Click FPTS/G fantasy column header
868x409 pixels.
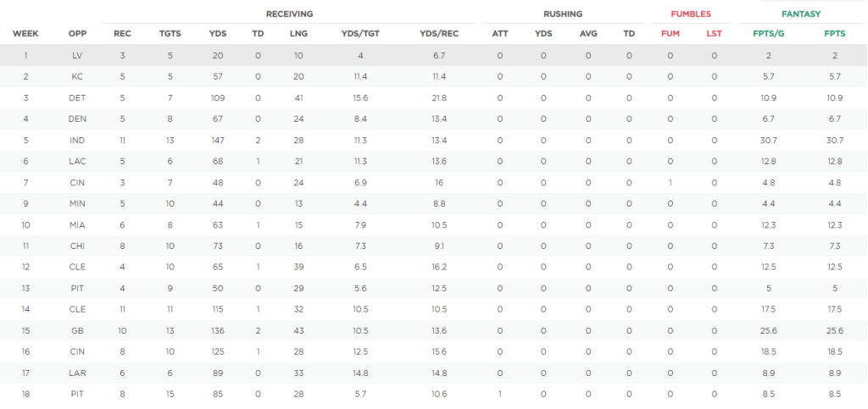[768, 34]
